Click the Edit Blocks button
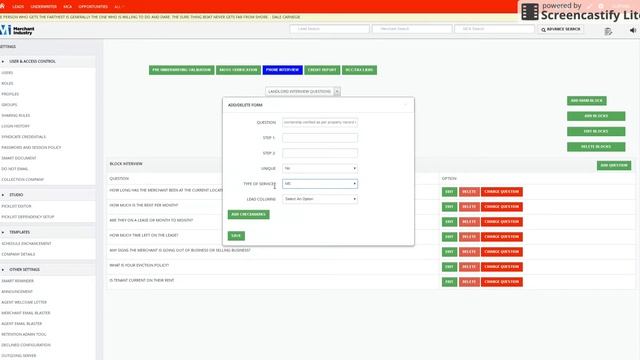Screen dimensions: 640x360 tap(596, 131)
